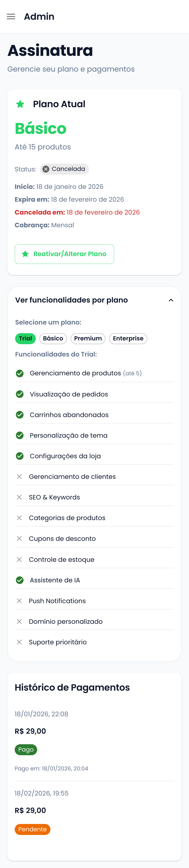
Task: Click the checkmark beside Visualização de pedidos
Action: 20,394
